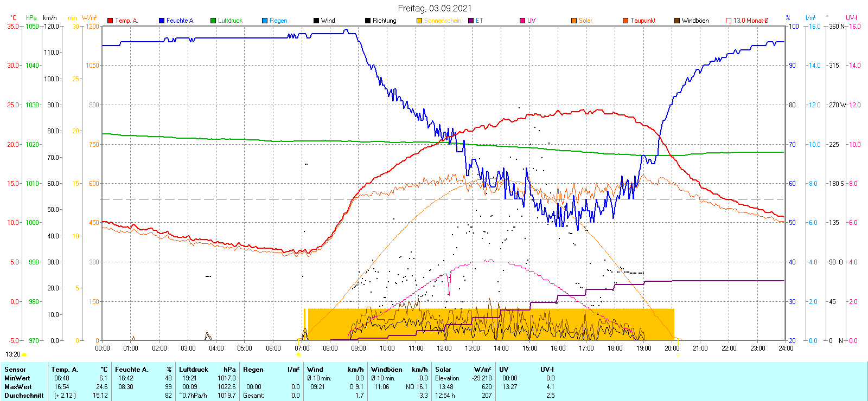Click the yellow Sonnenschein legend swatch

419,21
